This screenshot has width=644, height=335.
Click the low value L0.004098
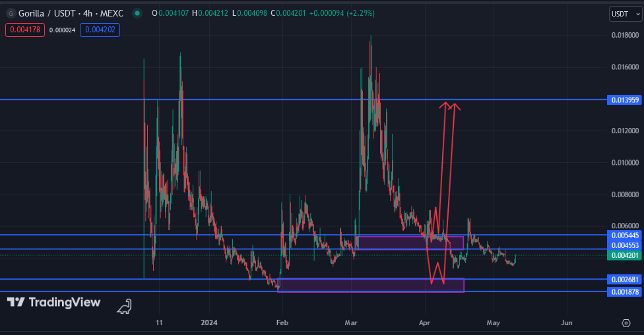tap(249, 13)
